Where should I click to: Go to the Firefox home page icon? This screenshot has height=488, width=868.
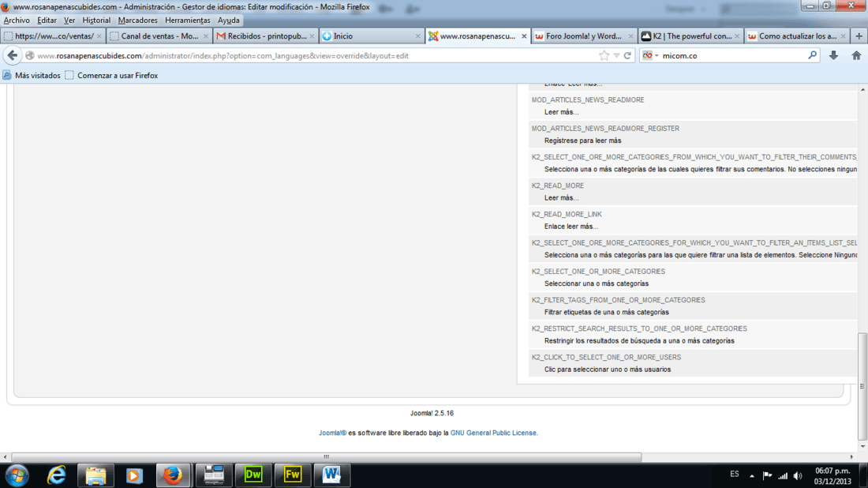[856, 55]
